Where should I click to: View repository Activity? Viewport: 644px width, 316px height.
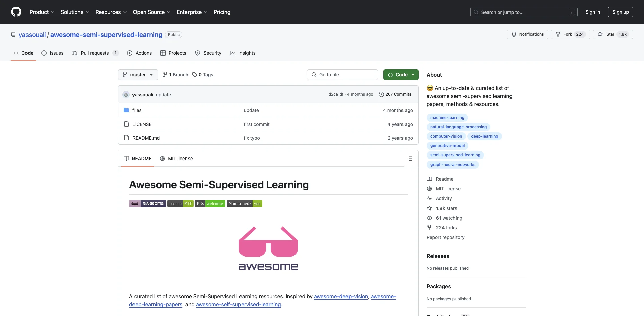click(x=440, y=198)
